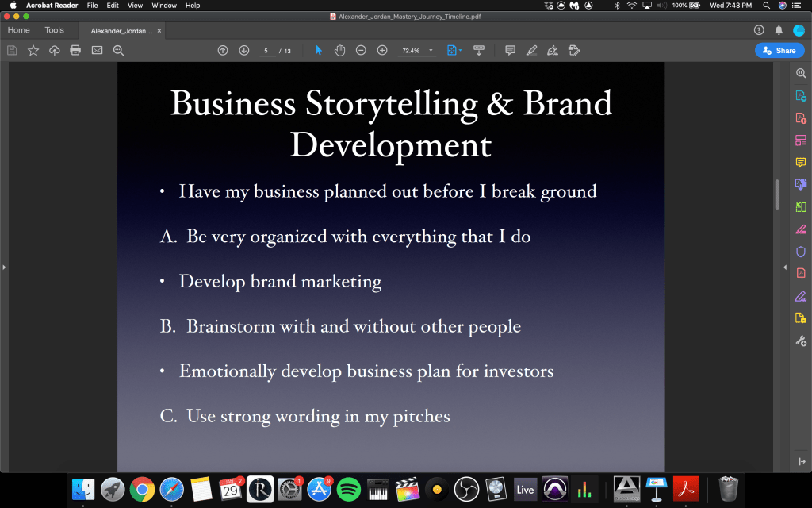This screenshot has width=812, height=508.
Task: Click the zoom out minus icon
Action: click(361, 51)
